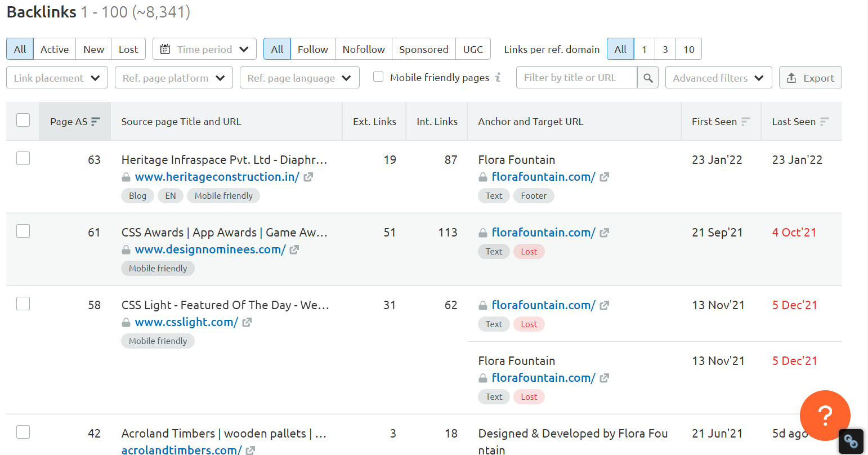This screenshot has width=868, height=455.
Task: Click the orange help question mark button
Action: (x=825, y=416)
